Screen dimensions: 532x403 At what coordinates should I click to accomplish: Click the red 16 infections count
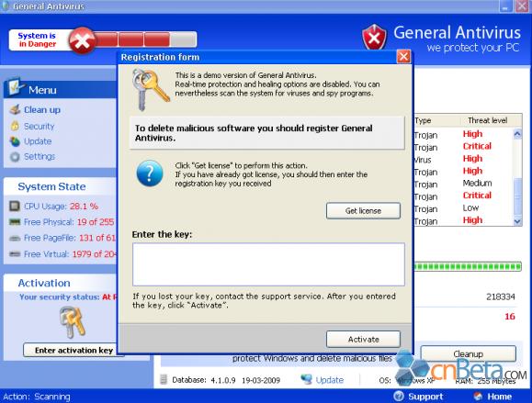[x=510, y=317]
